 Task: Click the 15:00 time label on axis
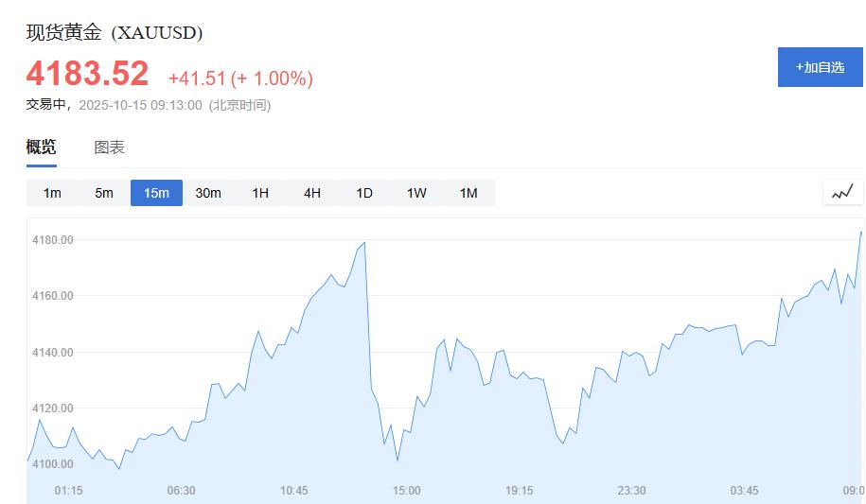coord(407,490)
